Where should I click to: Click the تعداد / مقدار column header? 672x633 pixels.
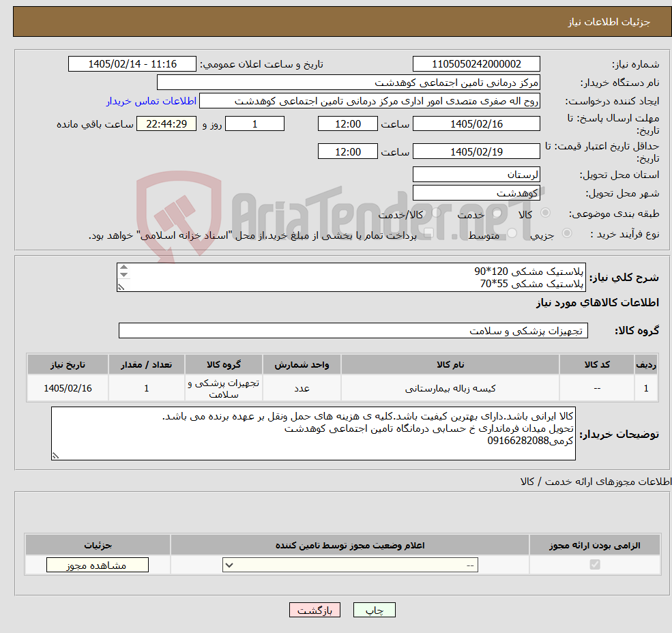click(x=146, y=365)
